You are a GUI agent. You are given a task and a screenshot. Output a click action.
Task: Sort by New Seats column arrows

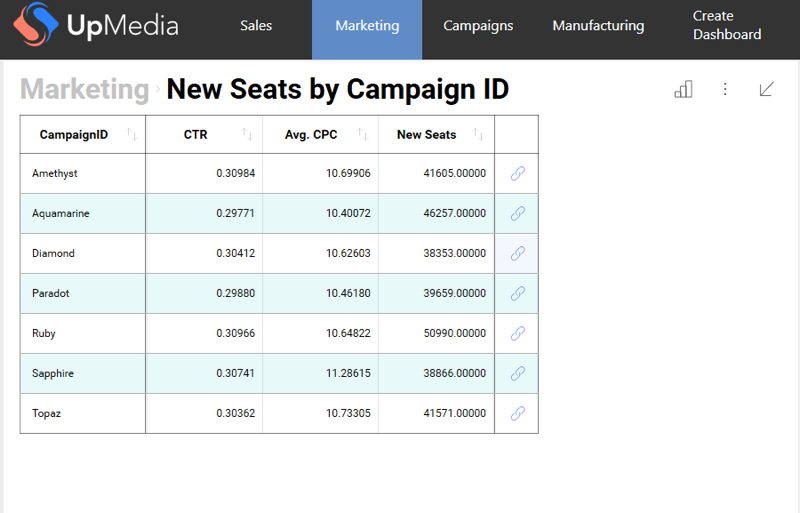click(478, 135)
